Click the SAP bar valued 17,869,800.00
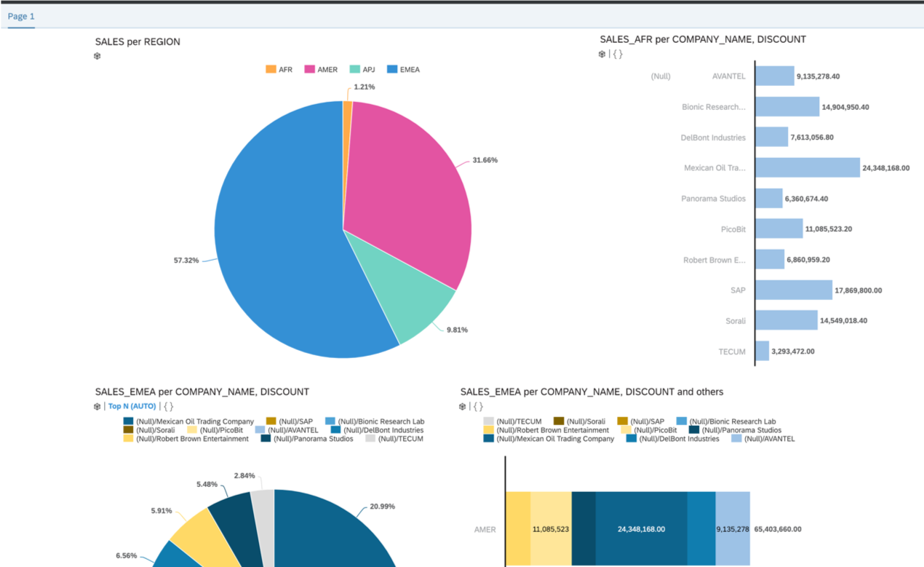 [x=794, y=290]
